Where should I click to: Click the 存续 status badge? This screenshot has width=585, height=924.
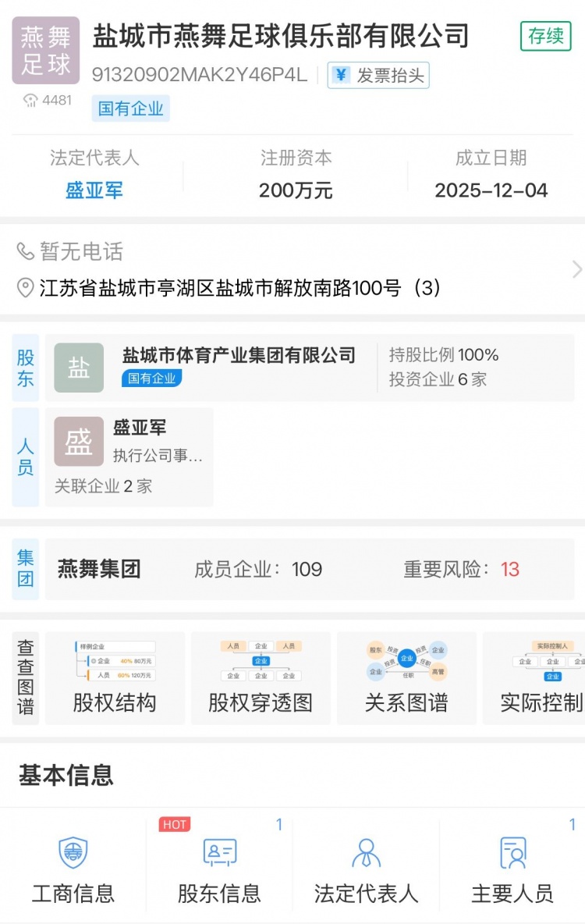click(546, 36)
